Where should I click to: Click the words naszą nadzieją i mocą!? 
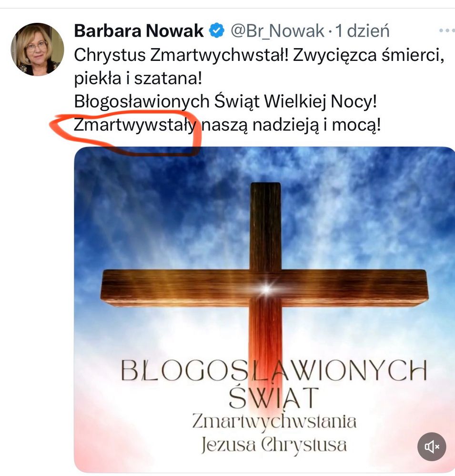291,125
